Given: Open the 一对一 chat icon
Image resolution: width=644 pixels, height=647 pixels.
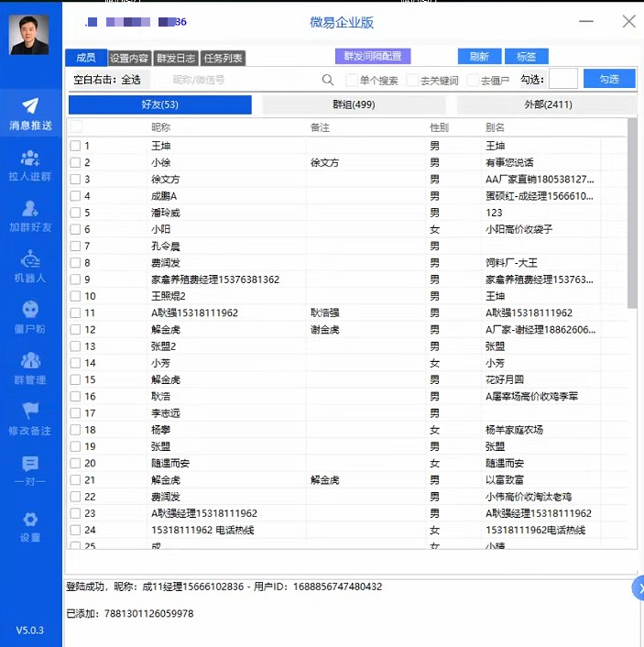Looking at the screenshot, I should pyautogui.click(x=30, y=464).
